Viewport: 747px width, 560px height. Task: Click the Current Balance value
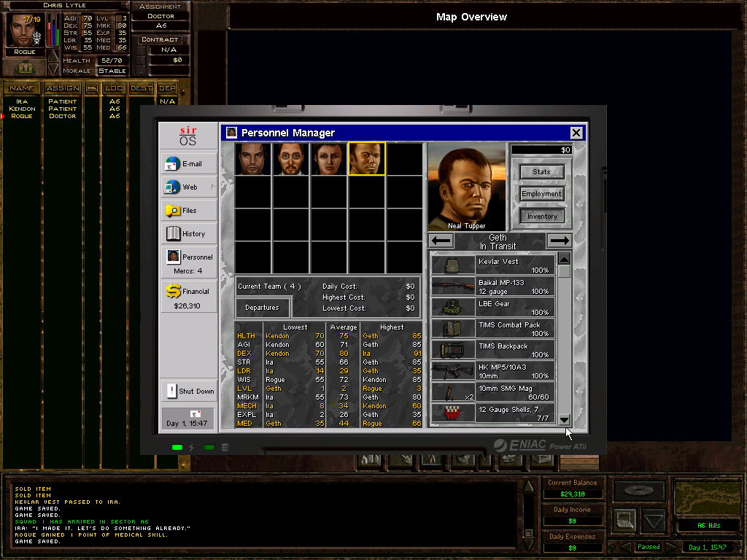(572, 494)
